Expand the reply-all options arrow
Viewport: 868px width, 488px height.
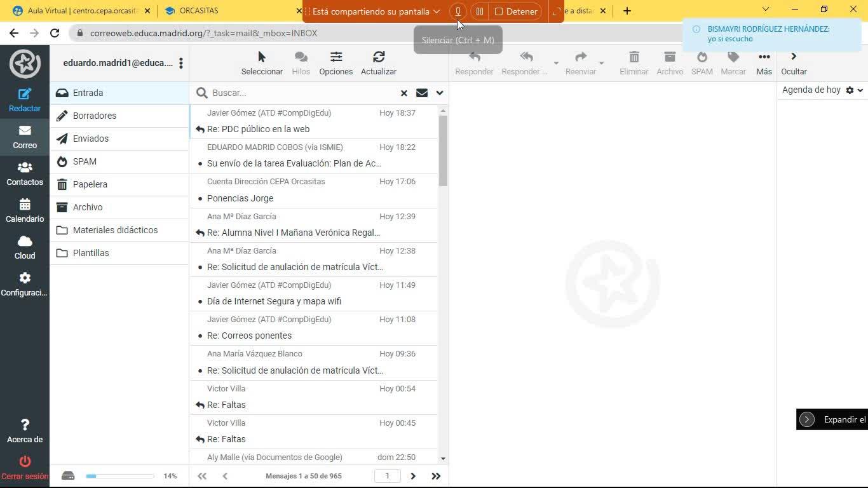[556, 64]
